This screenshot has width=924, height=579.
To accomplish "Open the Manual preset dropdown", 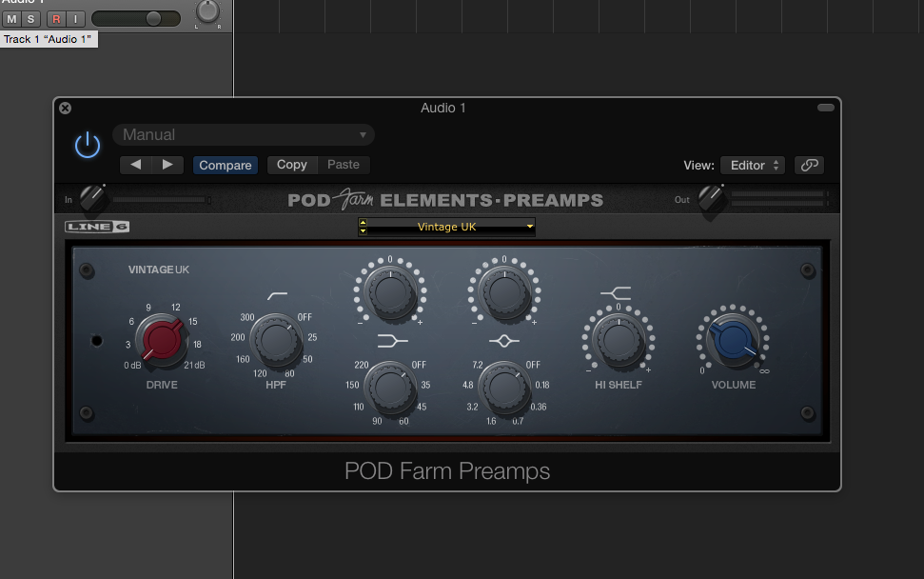I will click(x=244, y=134).
